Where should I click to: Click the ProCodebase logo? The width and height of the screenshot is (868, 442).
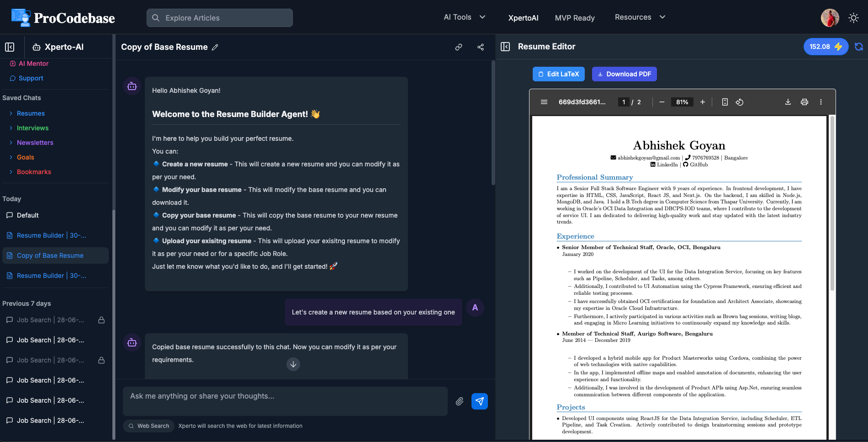63,17
